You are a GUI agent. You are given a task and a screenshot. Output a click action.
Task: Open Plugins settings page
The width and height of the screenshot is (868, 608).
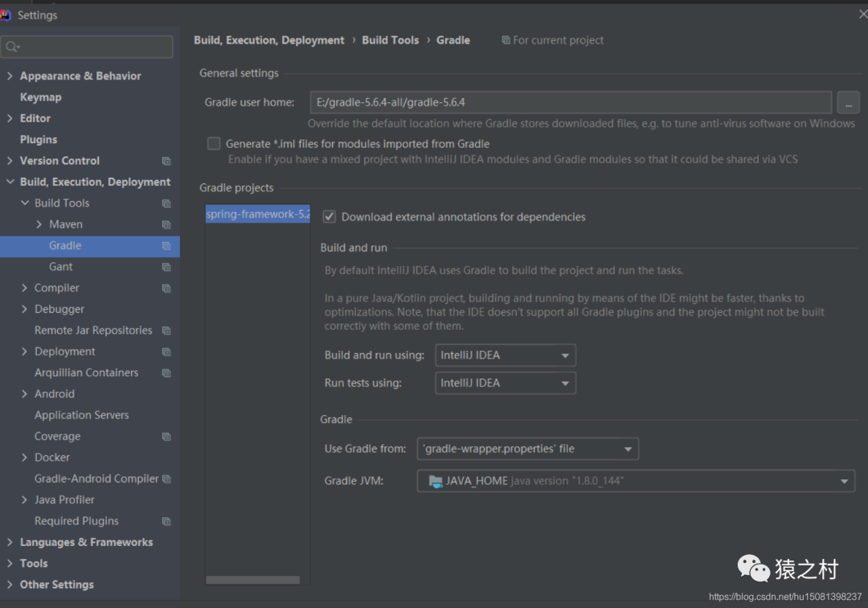point(39,140)
